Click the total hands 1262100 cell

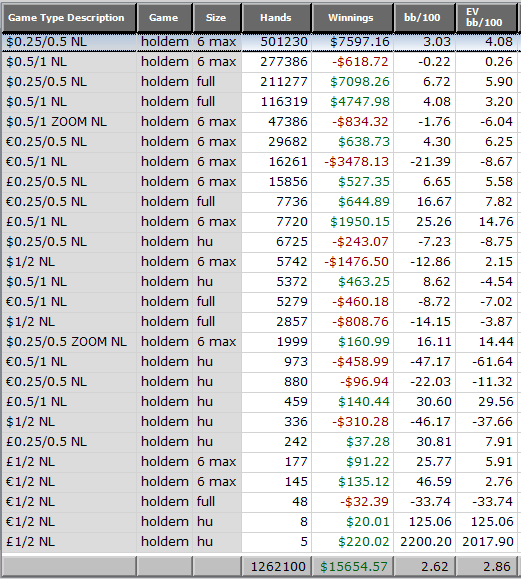click(x=277, y=566)
